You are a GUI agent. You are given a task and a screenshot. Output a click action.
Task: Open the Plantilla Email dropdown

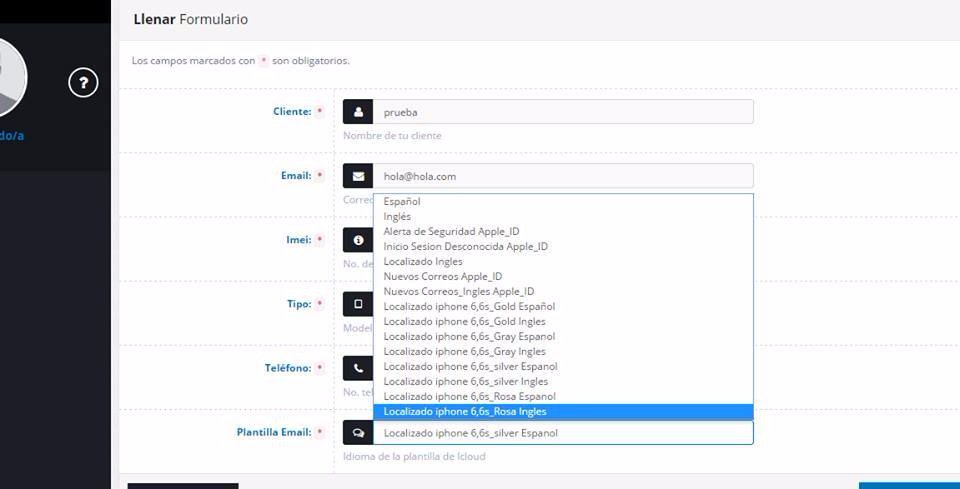click(x=563, y=433)
